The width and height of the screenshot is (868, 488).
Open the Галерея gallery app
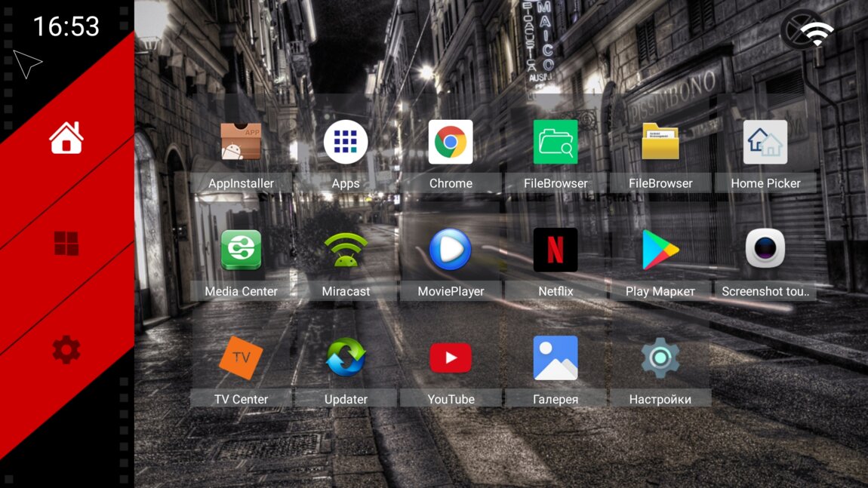[x=556, y=358]
